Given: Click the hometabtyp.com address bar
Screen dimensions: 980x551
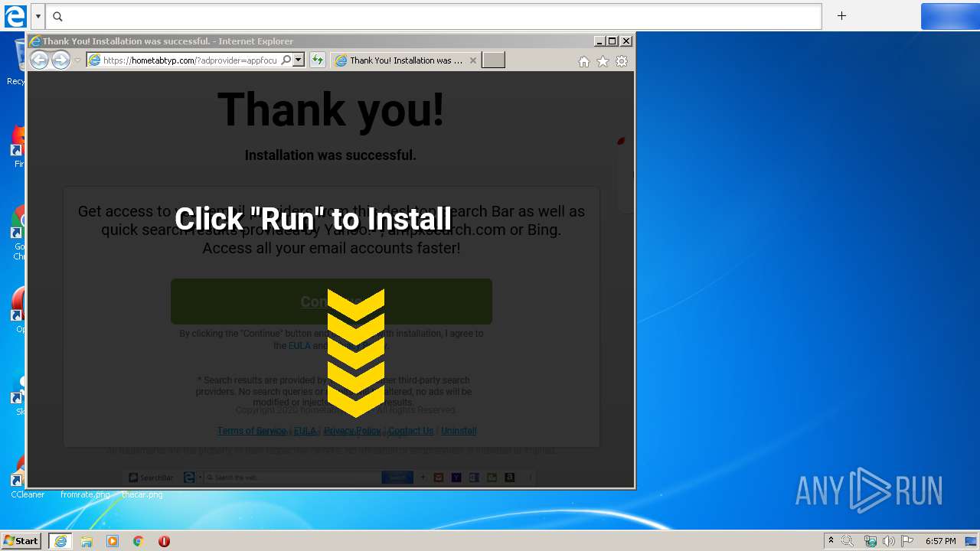Looking at the screenshot, I should [189, 60].
